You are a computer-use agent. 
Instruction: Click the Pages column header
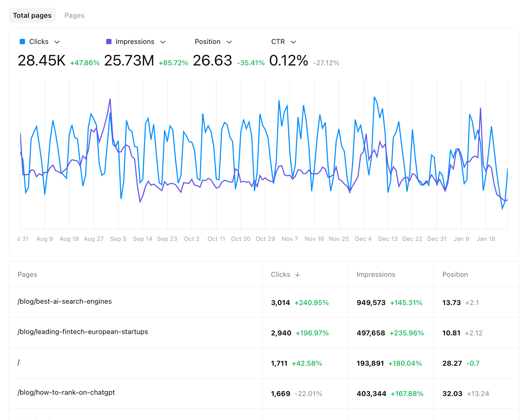(27, 274)
